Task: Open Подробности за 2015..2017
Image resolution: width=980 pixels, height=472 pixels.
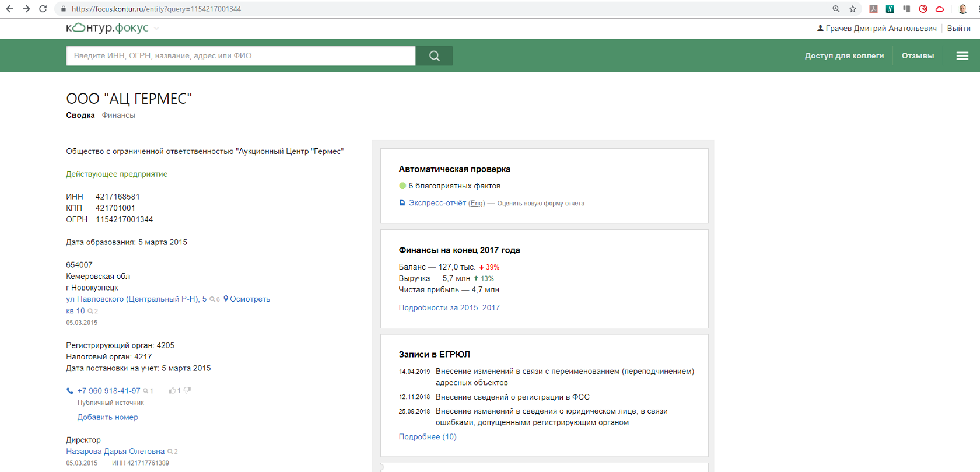Action: (x=449, y=307)
